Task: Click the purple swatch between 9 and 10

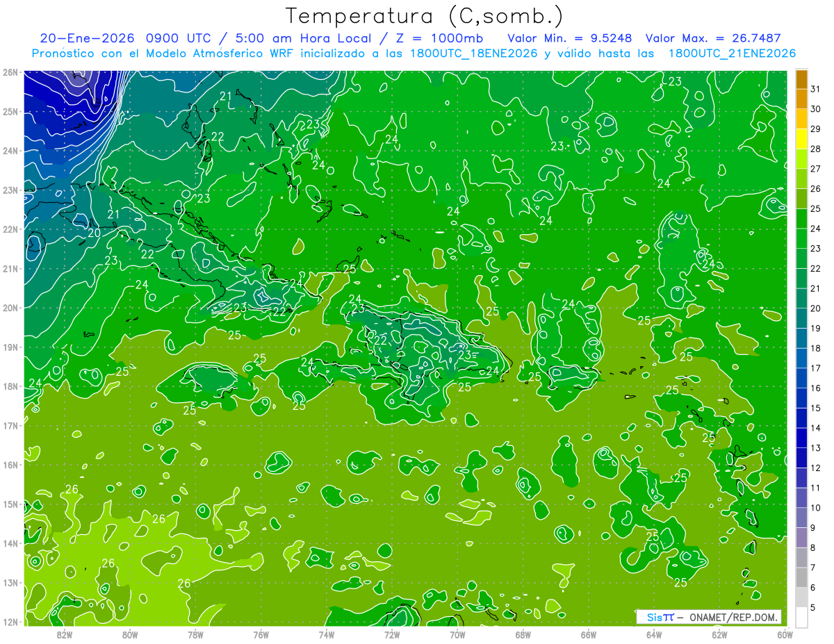Action: (x=801, y=518)
